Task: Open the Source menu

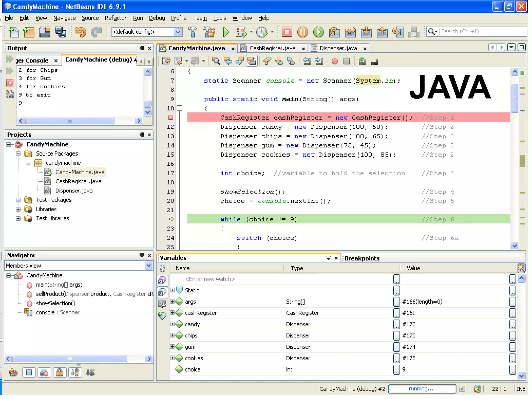Action: 90,18
